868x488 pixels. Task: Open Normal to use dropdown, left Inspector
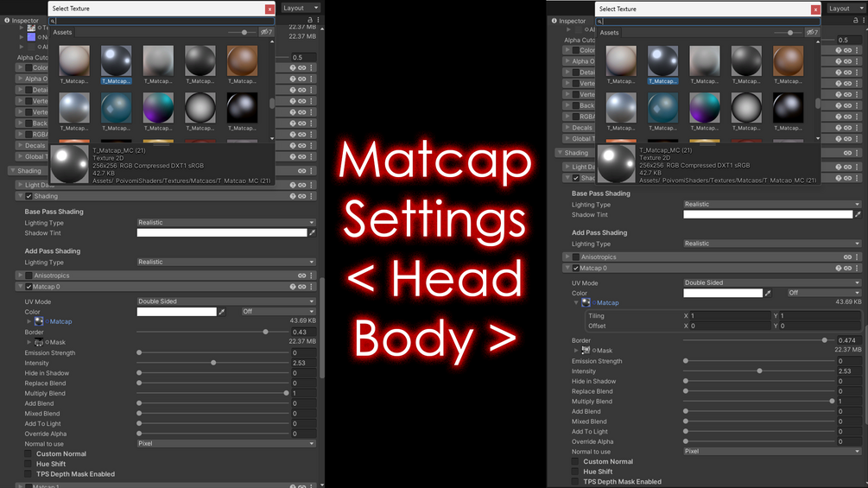click(x=226, y=443)
